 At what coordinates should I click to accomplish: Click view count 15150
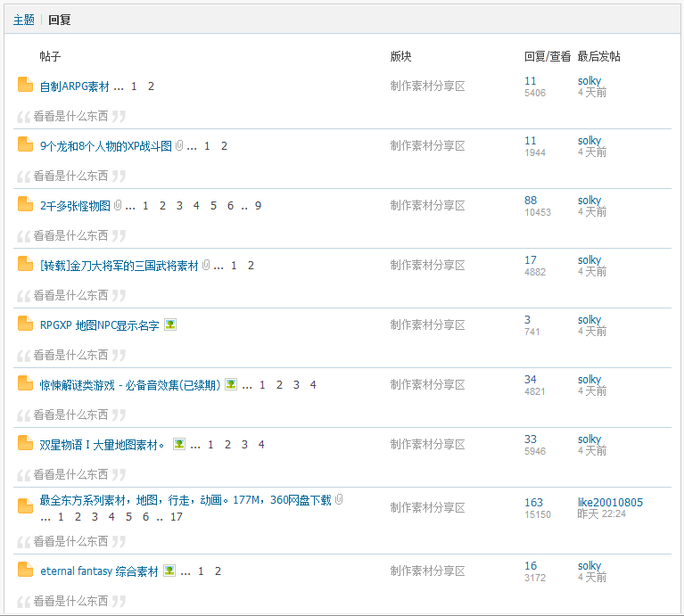[538, 514]
